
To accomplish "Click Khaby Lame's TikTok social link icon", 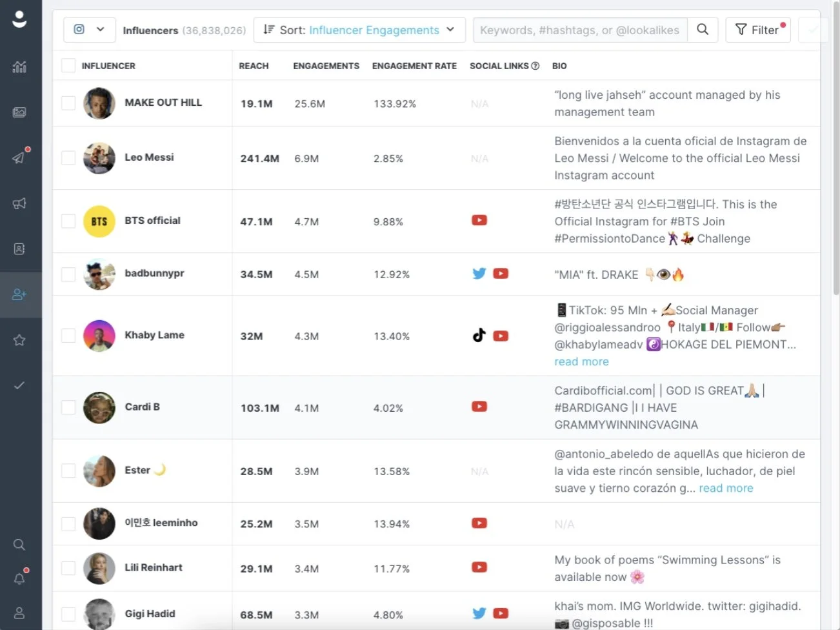I will (x=479, y=336).
